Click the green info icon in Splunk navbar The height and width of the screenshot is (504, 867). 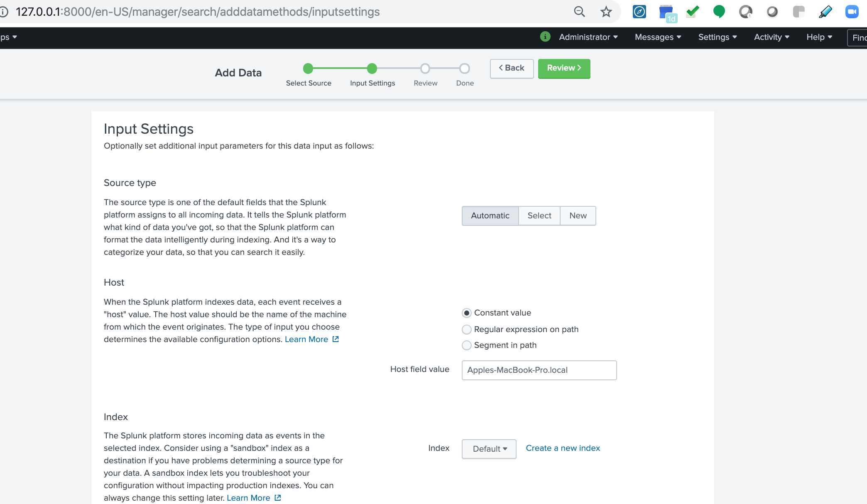point(544,37)
